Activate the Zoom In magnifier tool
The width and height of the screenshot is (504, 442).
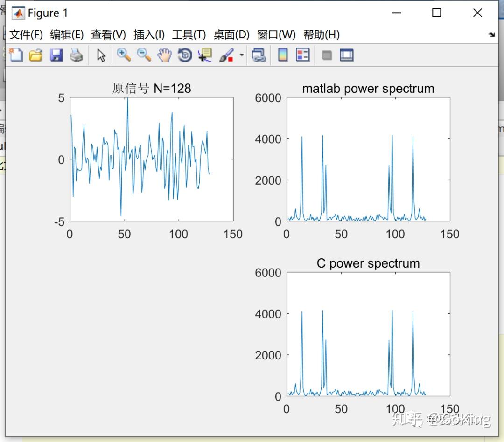point(124,55)
